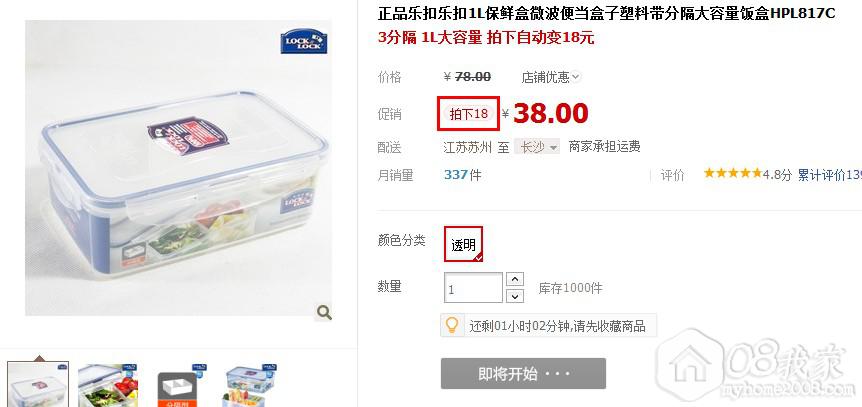Click the lightbulb reminder icon

point(452,325)
